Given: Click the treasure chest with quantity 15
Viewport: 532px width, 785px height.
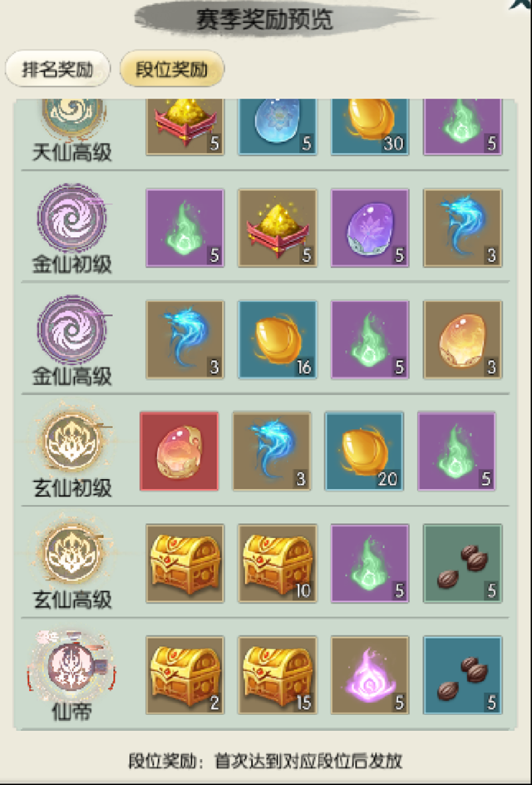Looking at the screenshot, I should coord(278,675).
